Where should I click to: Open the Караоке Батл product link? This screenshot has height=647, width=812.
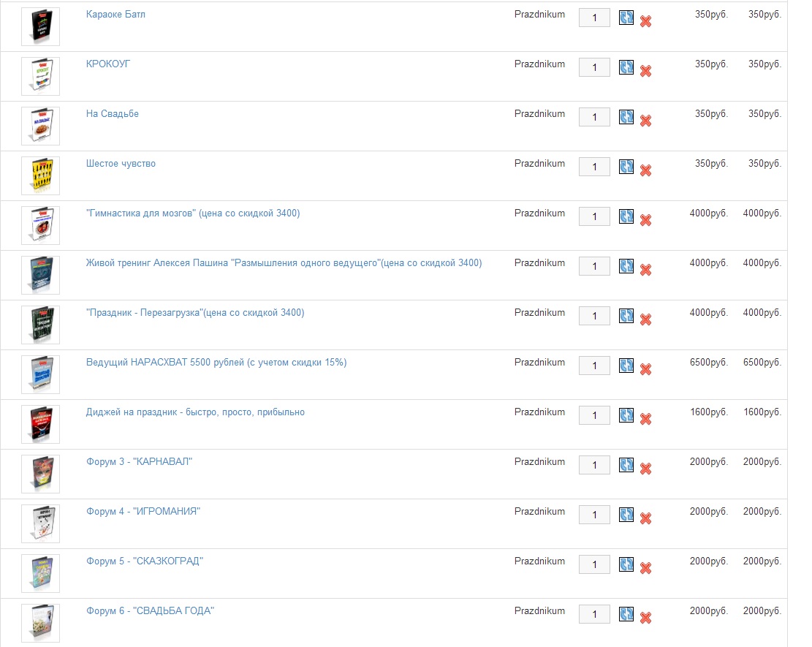115,15
